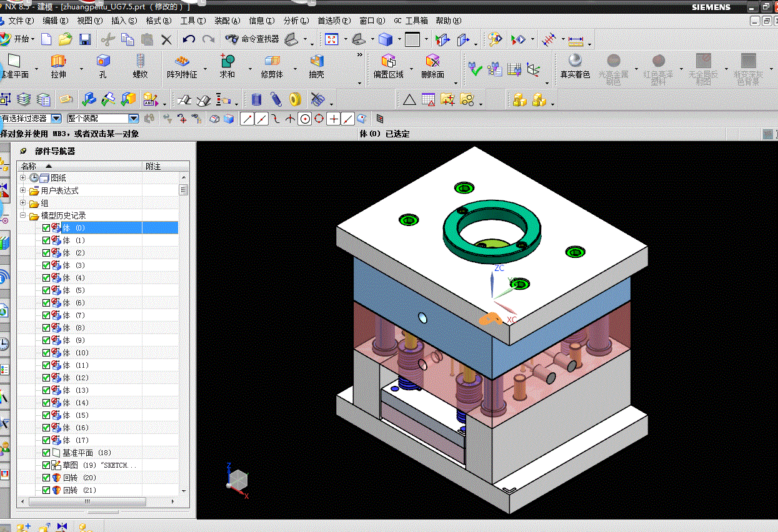The image size is (778, 532).
Task: Select the 修剪体 (Trim Body) tool
Action: coord(272,67)
